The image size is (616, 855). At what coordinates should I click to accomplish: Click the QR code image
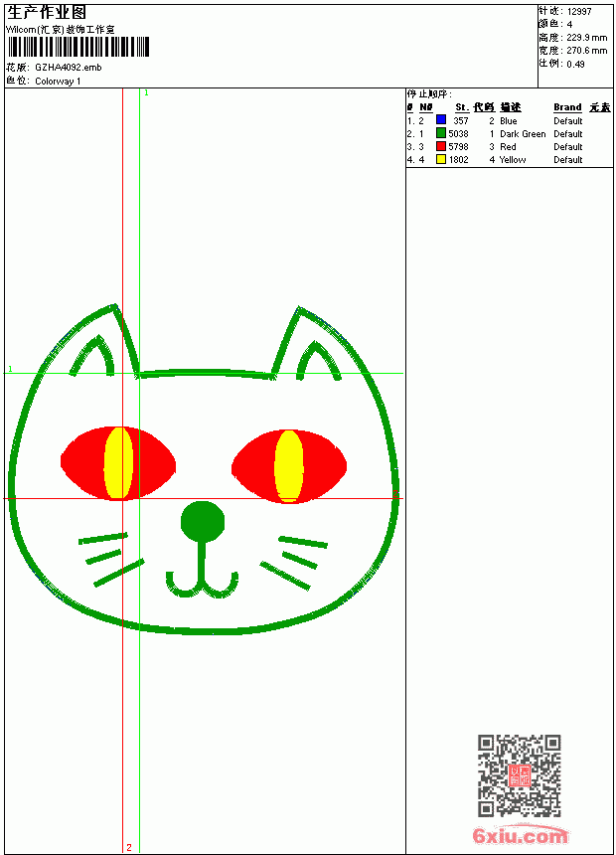click(x=519, y=775)
